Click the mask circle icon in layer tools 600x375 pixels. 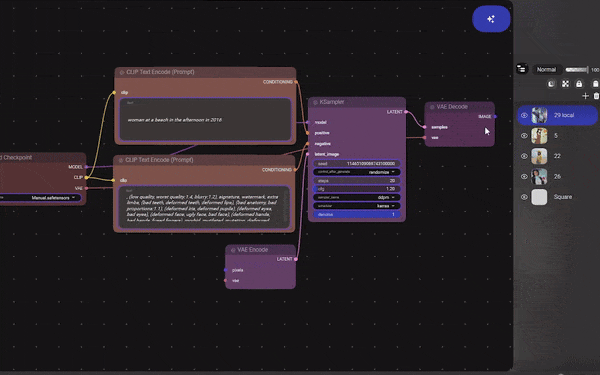pyautogui.click(x=551, y=84)
